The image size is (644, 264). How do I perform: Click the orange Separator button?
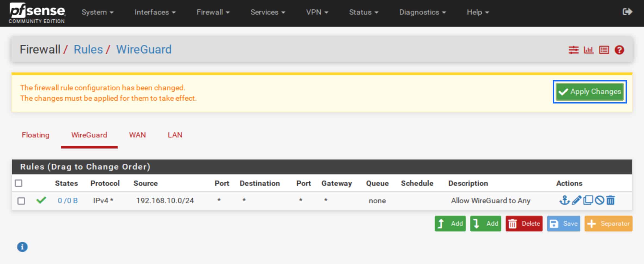click(608, 224)
